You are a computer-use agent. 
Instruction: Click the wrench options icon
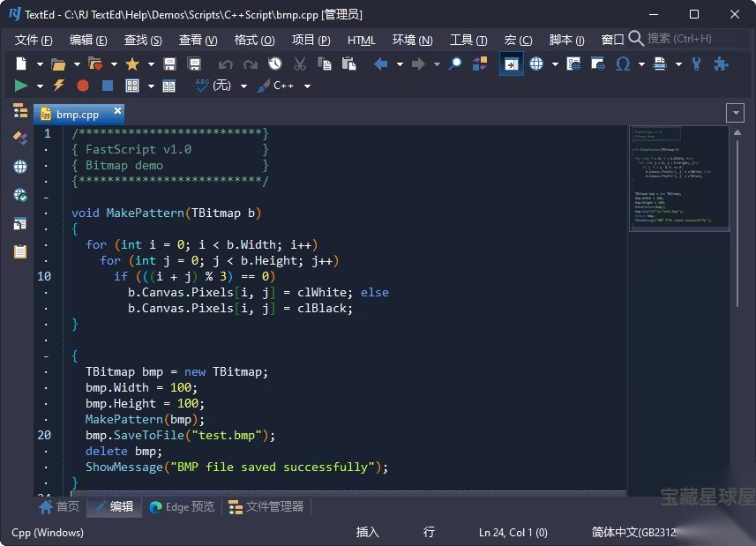pyautogui.click(x=696, y=64)
